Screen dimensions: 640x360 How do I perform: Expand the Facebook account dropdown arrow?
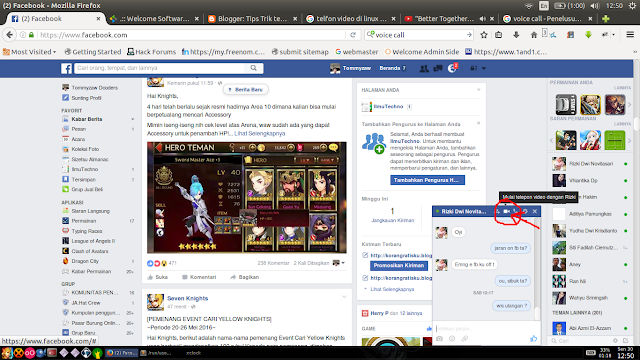coord(484,68)
